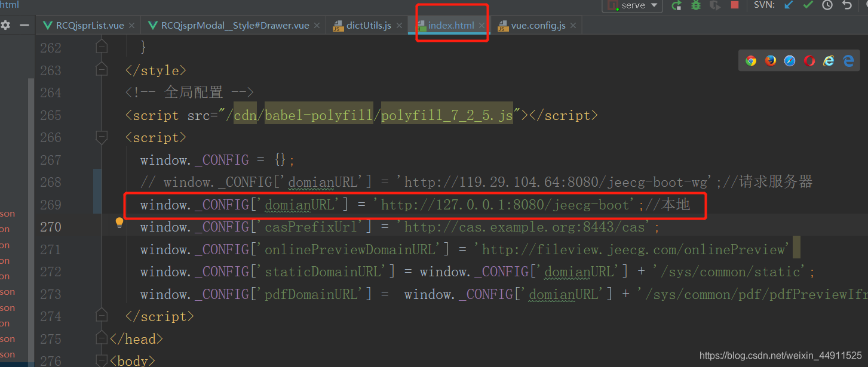Collapse the head fold at line 275
The width and height of the screenshot is (868, 367).
coord(102,338)
